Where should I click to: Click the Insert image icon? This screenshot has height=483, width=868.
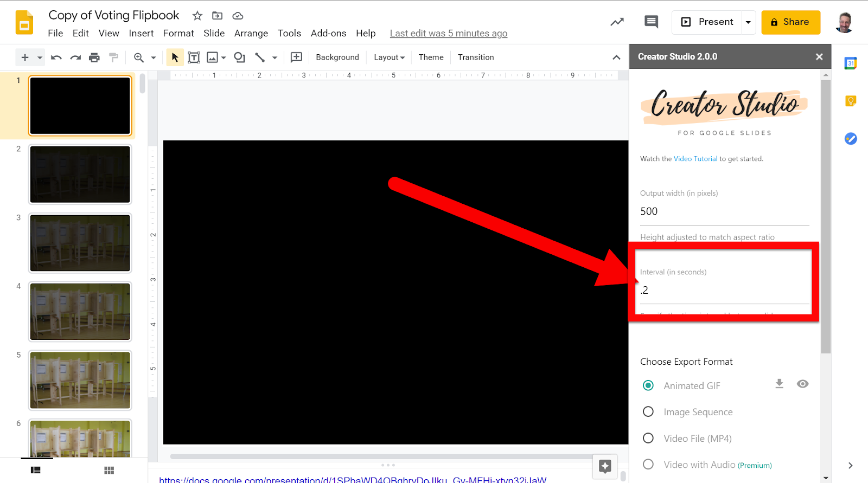[212, 57]
